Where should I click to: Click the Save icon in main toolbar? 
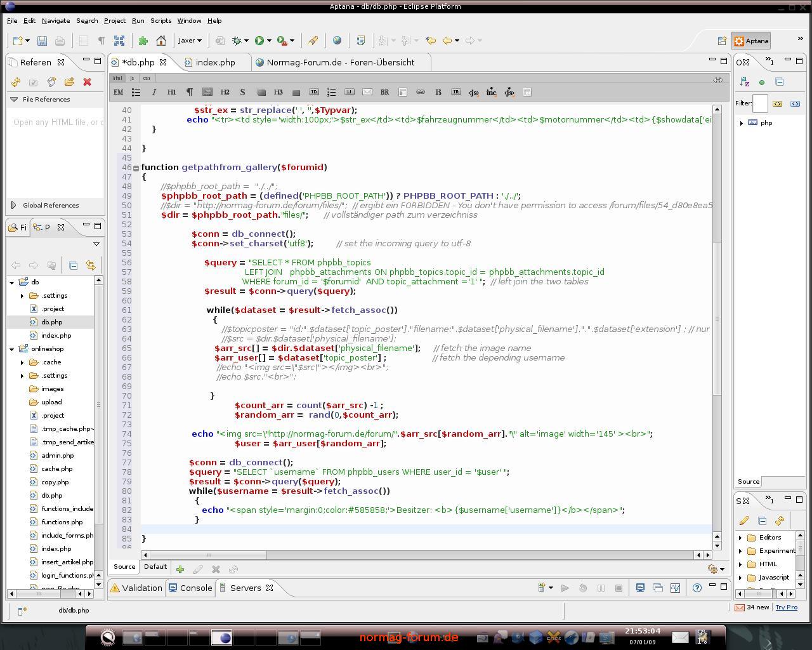42,41
